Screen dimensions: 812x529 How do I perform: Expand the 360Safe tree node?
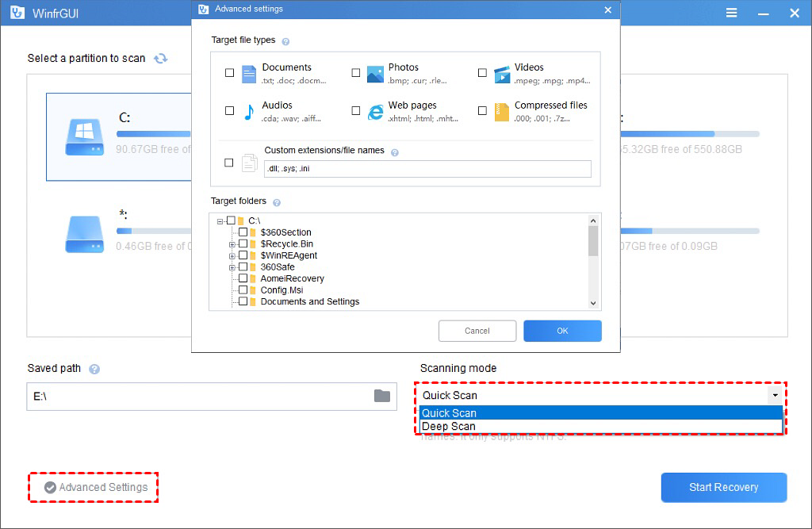(x=232, y=267)
